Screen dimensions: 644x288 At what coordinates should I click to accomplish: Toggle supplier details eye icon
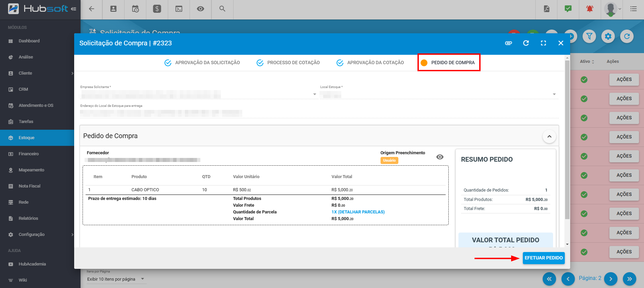[x=440, y=157]
